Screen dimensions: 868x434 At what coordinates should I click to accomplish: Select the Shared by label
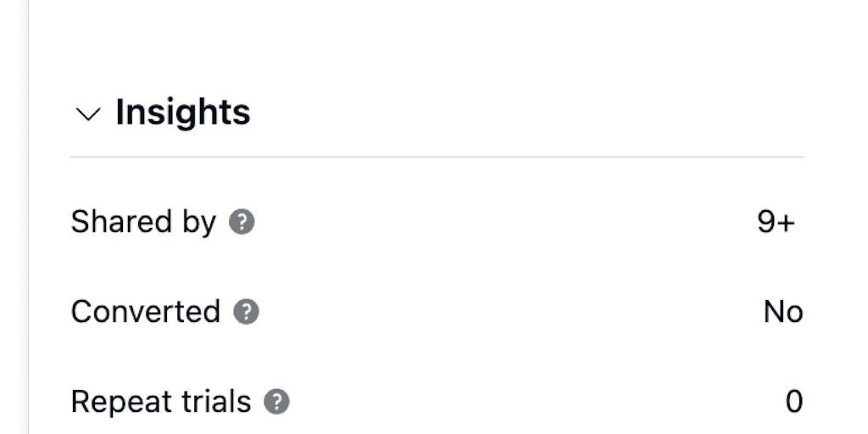(143, 222)
